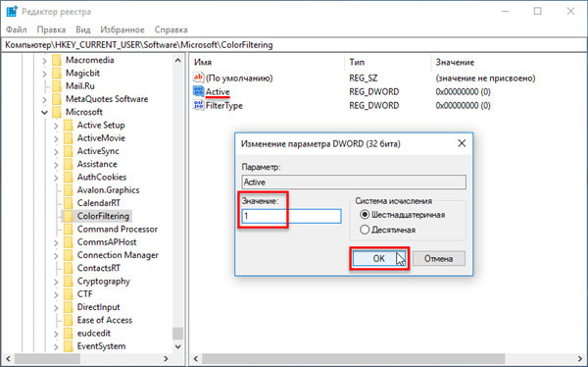
Task: Open the Правка menu
Action: (51, 29)
